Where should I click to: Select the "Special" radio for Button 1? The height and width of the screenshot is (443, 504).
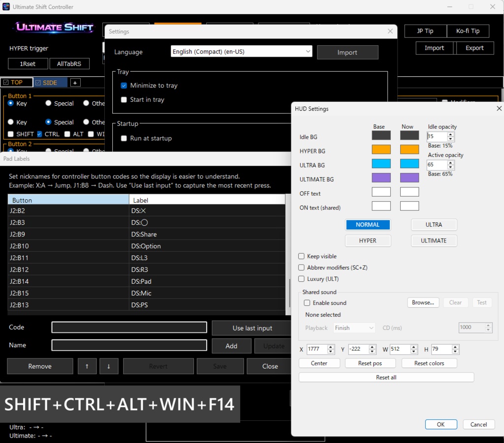coord(49,103)
